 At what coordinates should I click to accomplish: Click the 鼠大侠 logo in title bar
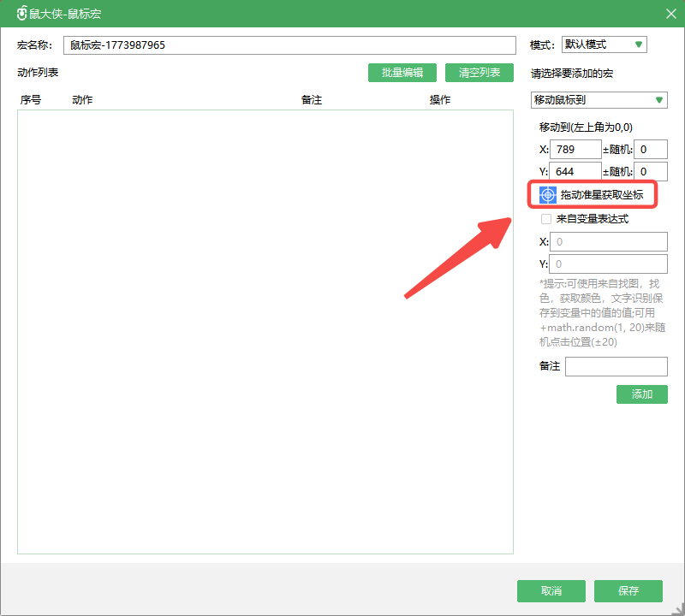pyautogui.click(x=22, y=14)
